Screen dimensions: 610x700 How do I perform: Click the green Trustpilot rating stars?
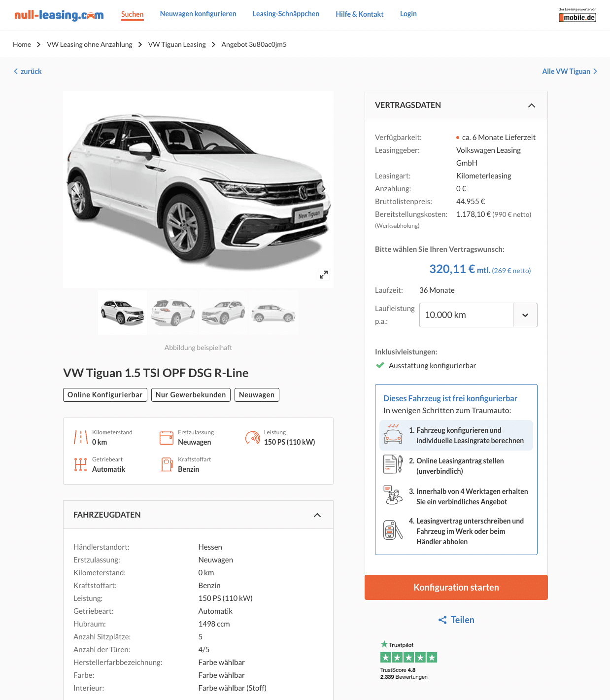(x=408, y=657)
